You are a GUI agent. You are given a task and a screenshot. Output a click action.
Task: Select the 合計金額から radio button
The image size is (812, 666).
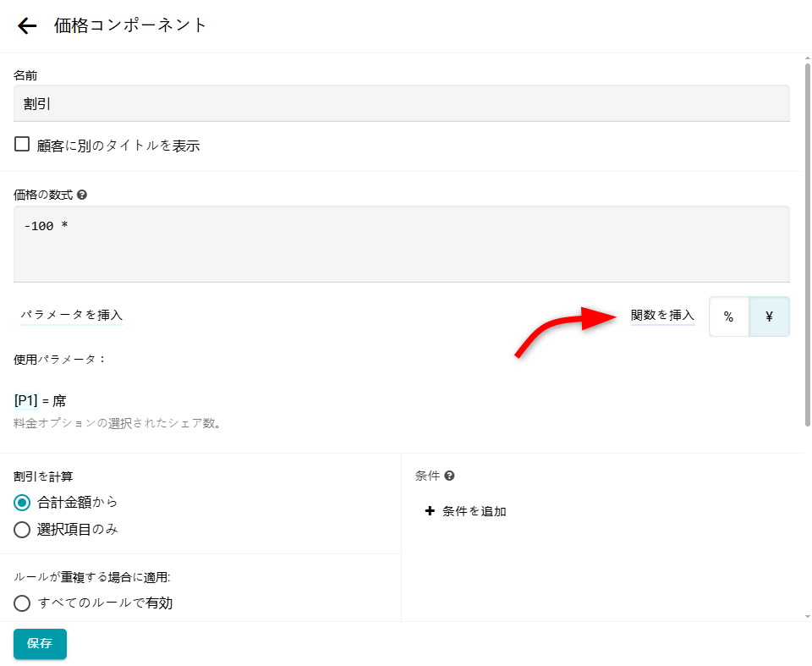click(22, 502)
